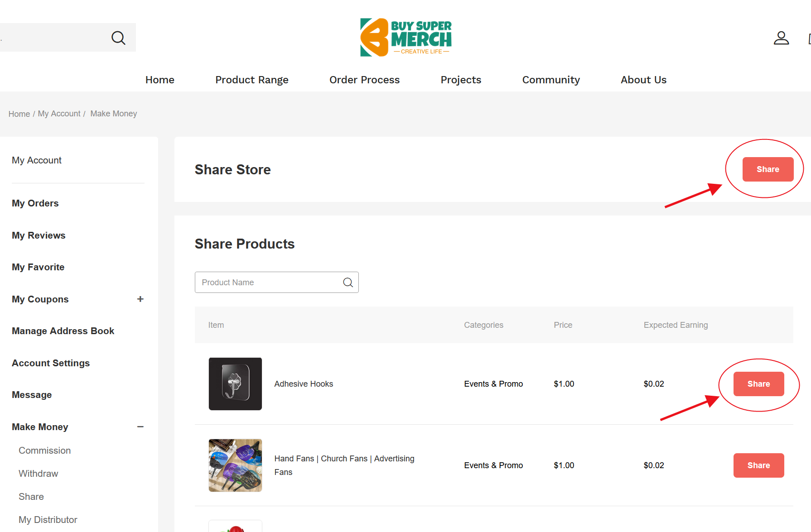Share the Adhesive Hooks product

click(758, 384)
